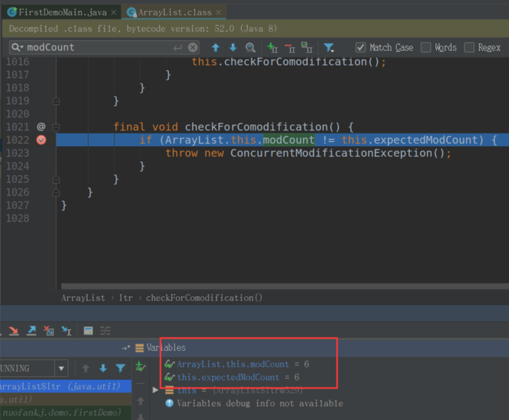This screenshot has width=509, height=420.
Task: Go to next search occurrence arrow
Action: 233,47
